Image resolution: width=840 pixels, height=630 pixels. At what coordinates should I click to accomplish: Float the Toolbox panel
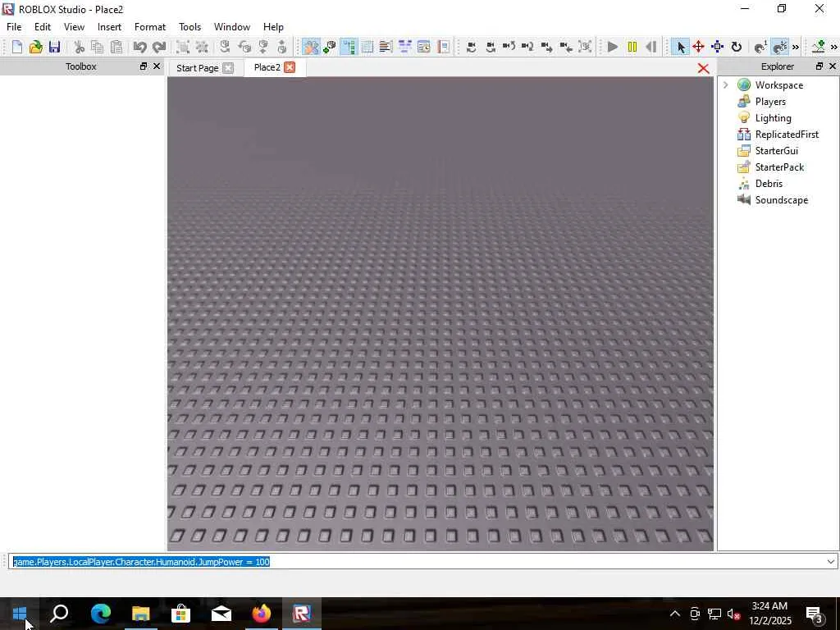click(x=143, y=66)
